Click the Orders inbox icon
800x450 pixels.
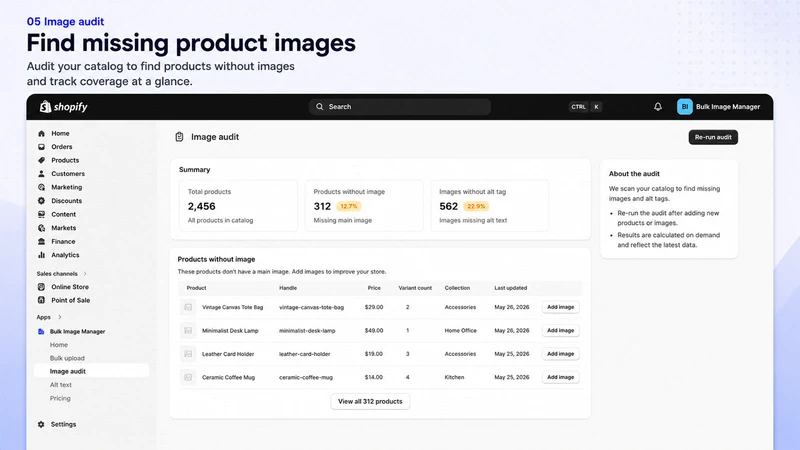(41, 147)
